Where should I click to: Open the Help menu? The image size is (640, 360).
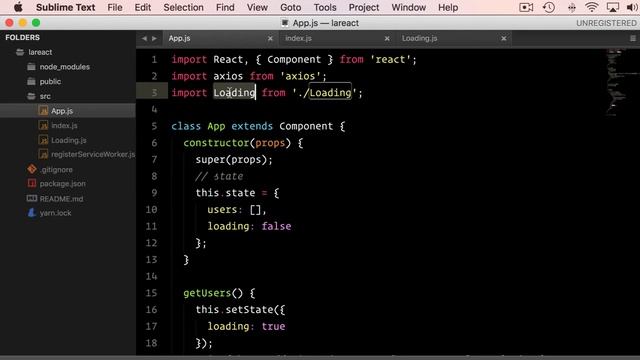(448, 7)
